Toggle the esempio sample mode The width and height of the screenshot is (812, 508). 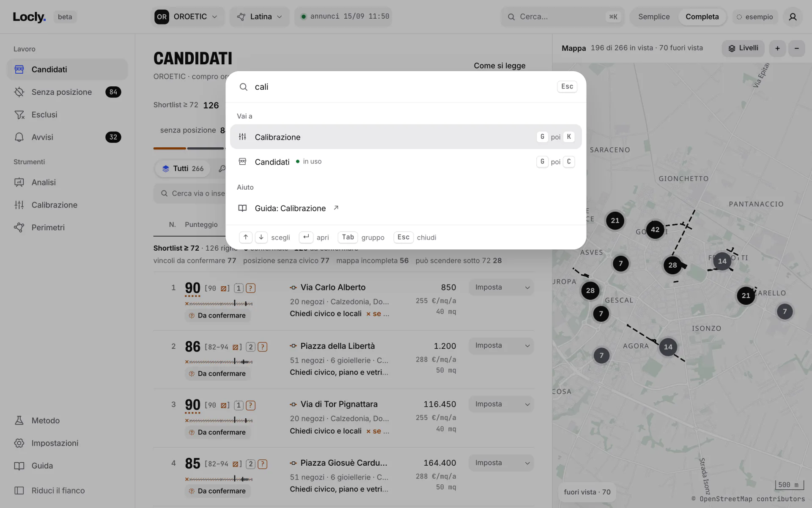click(x=755, y=17)
